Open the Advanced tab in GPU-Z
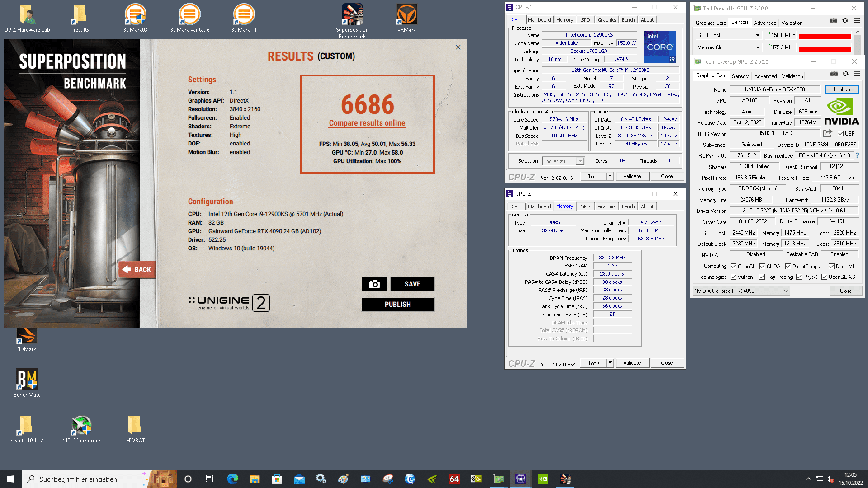 (x=765, y=76)
